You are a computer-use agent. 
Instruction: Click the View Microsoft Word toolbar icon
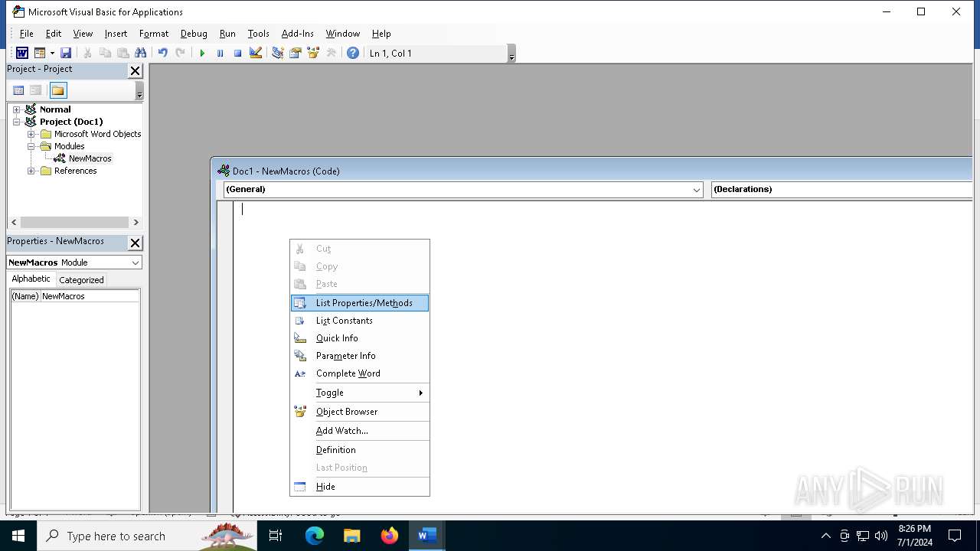click(21, 53)
